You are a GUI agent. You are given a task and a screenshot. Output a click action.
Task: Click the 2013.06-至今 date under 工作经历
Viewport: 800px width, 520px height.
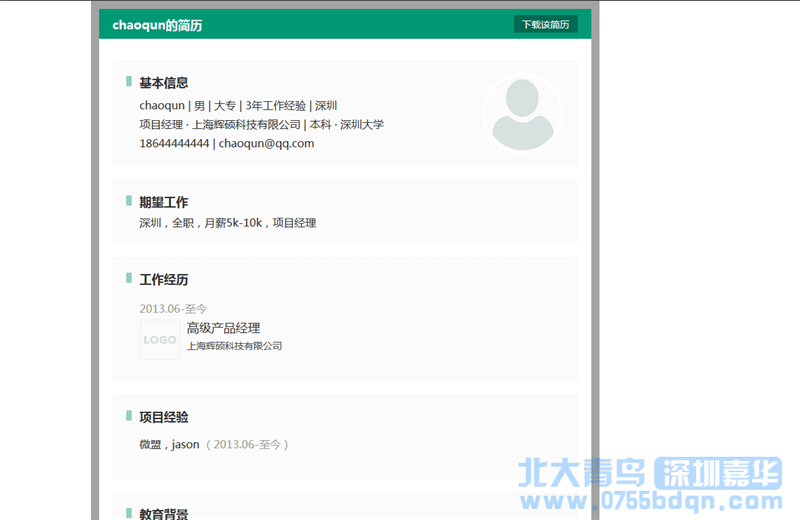click(x=173, y=309)
